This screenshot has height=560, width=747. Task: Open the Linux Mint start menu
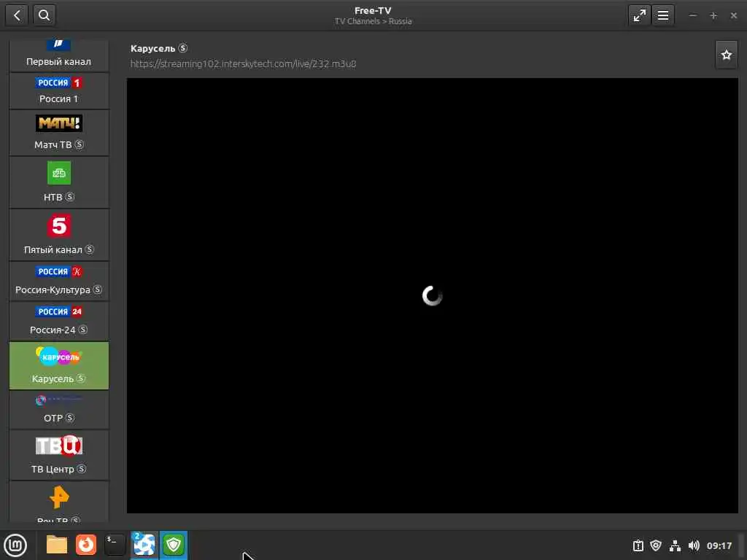coord(16,545)
